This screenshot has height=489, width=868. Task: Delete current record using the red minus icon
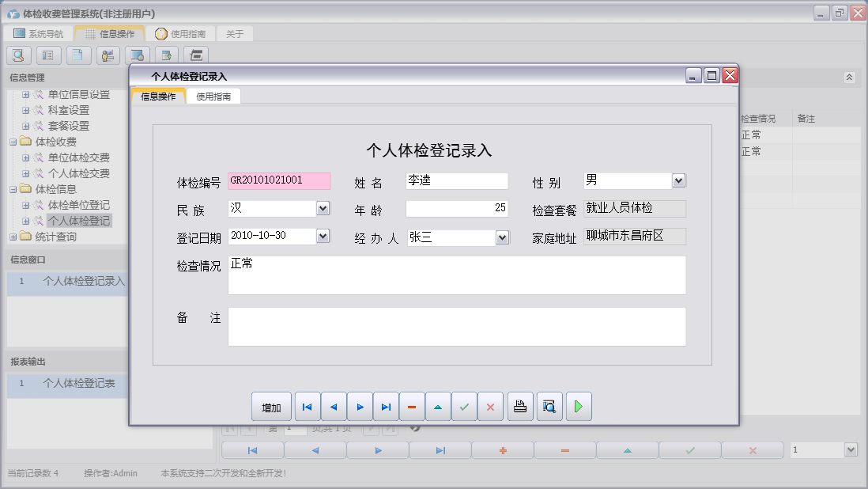(413, 406)
